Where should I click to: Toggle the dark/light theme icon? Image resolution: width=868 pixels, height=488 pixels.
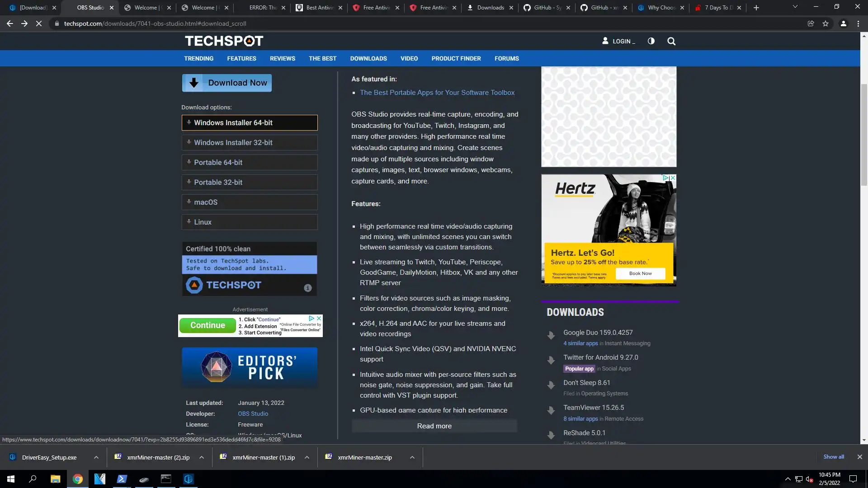pyautogui.click(x=651, y=41)
